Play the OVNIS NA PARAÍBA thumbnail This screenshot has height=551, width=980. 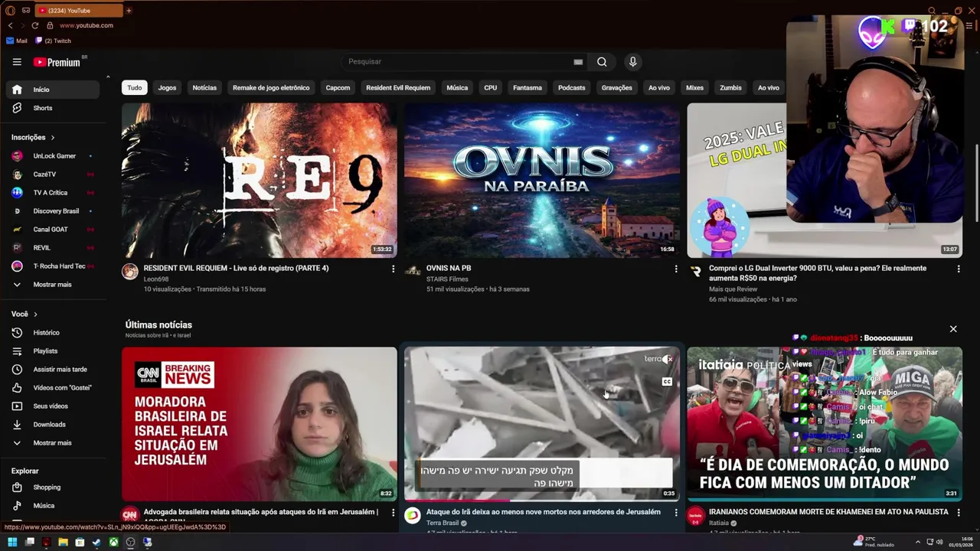click(541, 181)
